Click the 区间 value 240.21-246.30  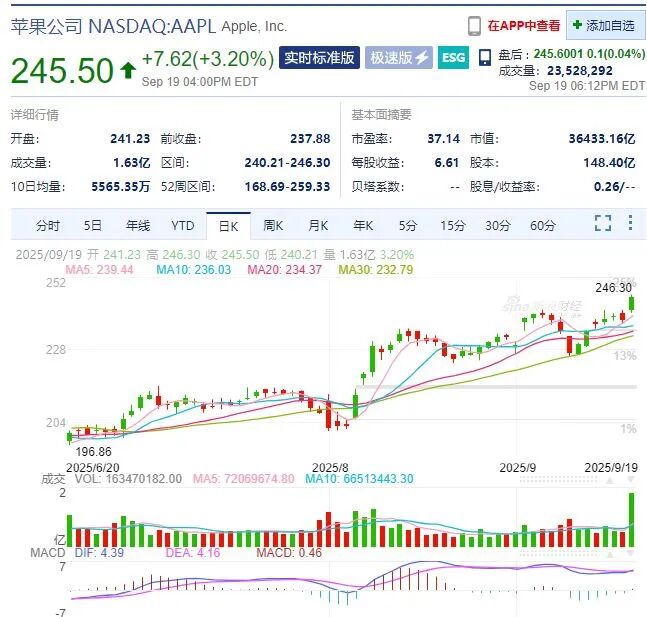(287, 163)
